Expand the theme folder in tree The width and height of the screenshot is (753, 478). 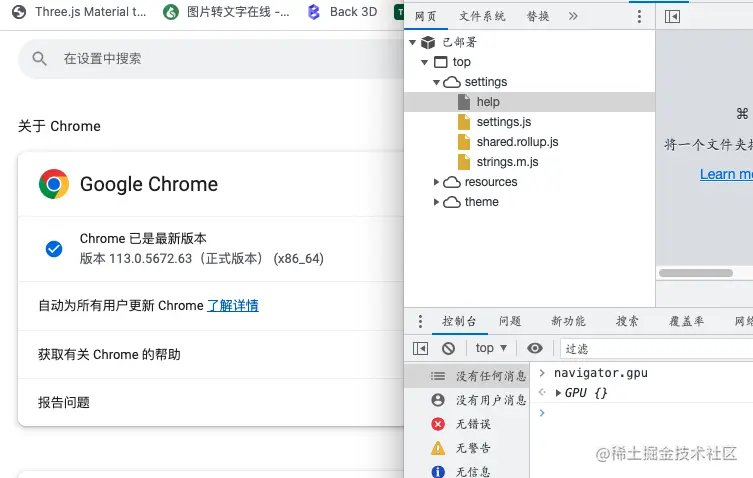(436, 202)
